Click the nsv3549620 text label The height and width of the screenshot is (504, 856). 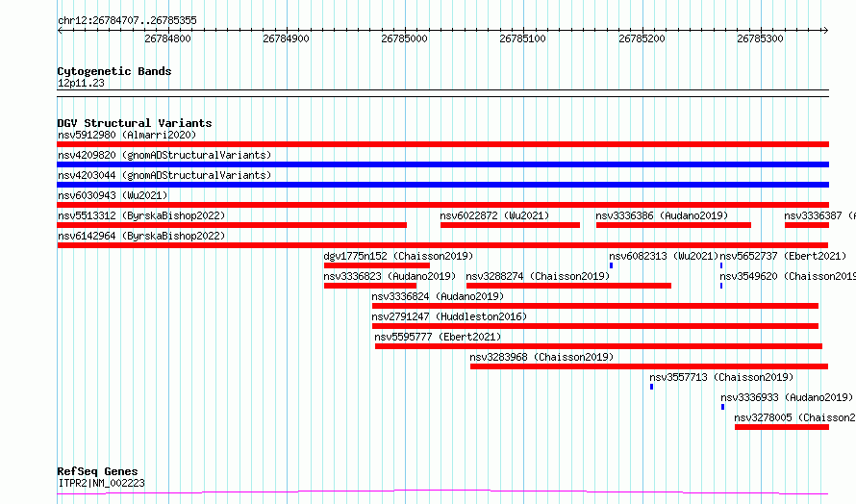point(788,276)
